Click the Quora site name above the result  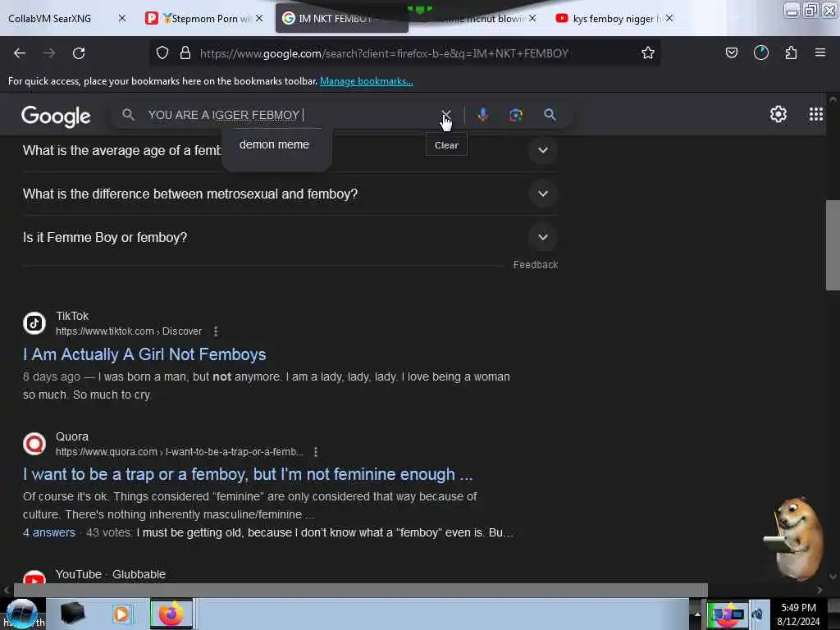point(72,436)
